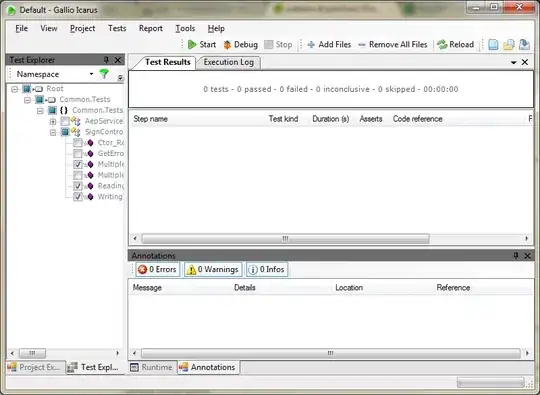Select the Ctor_R test icon
Viewport: 540px width, 395px height.
(x=90, y=143)
